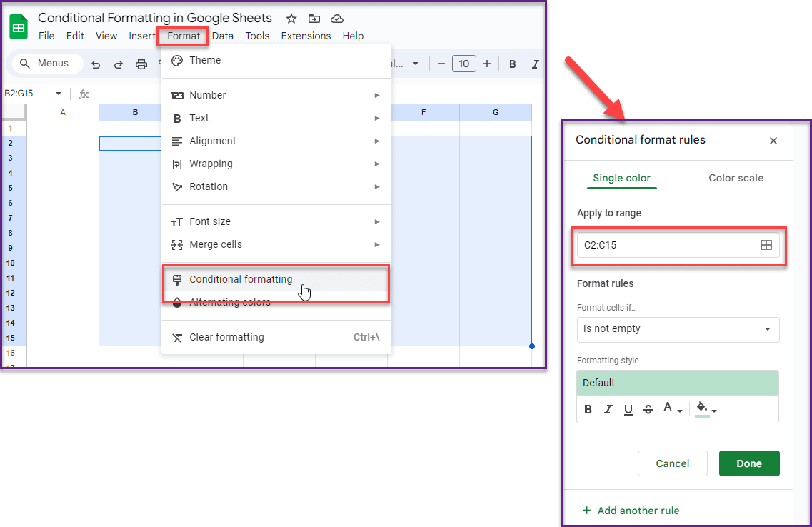Open the Format menu
The image size is (812, 527).
[x=182, y=36]
